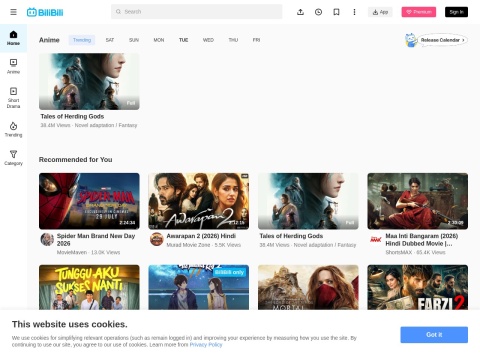Focus the Search input field
Image resolution: width=480 pixels, height=360 pixels.
(197, 12)
